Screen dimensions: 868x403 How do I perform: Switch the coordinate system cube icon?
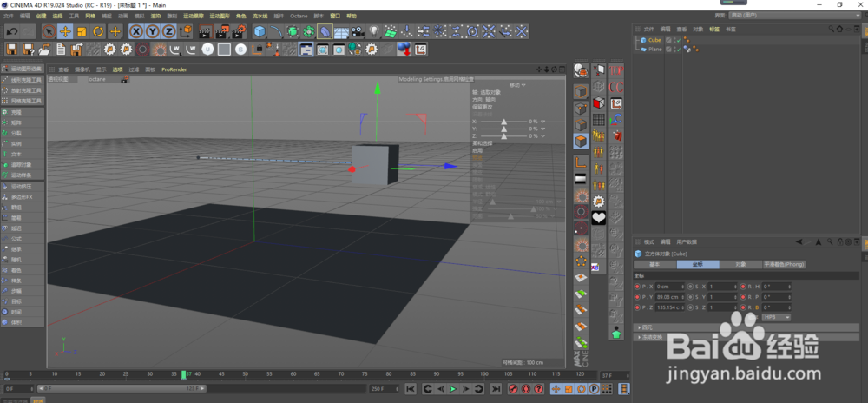coord(186,31)
